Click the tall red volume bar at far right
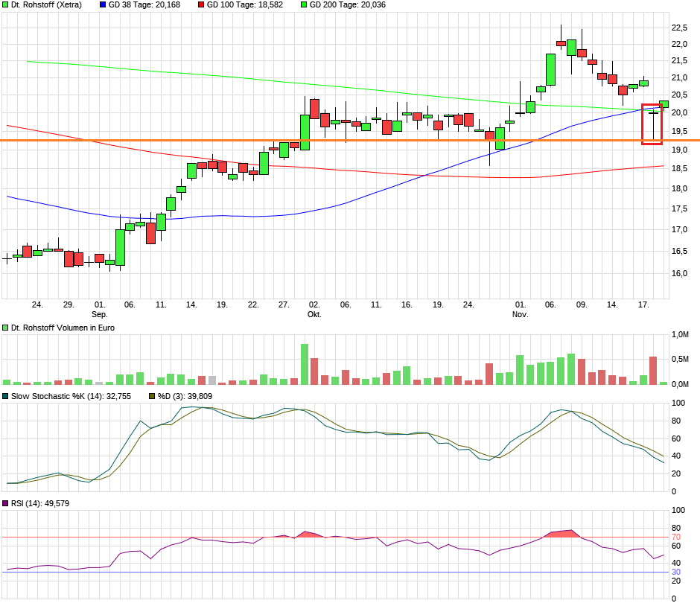Screen dimensions: 700x606 pos(653,371)
